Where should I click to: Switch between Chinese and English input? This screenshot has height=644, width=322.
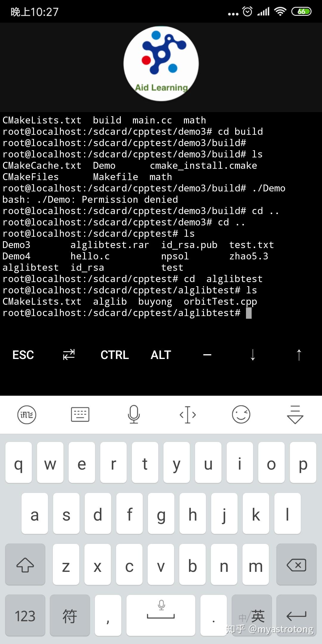click(252, 616)
